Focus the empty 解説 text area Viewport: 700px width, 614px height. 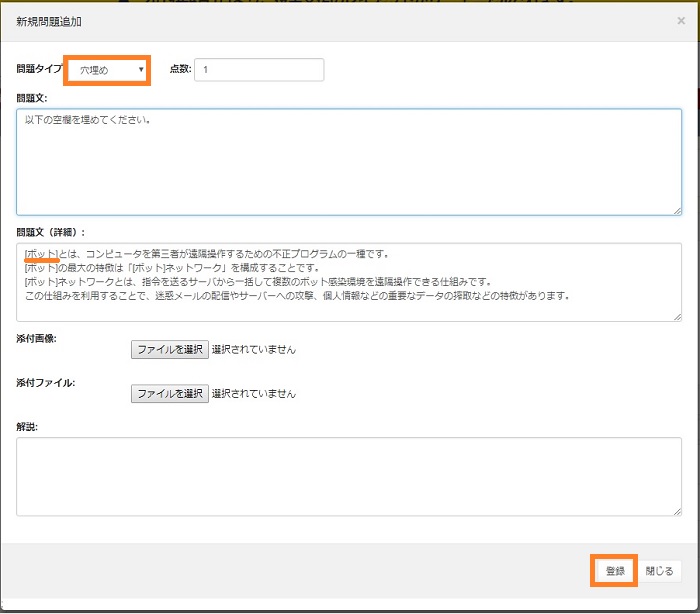point(349,477)
